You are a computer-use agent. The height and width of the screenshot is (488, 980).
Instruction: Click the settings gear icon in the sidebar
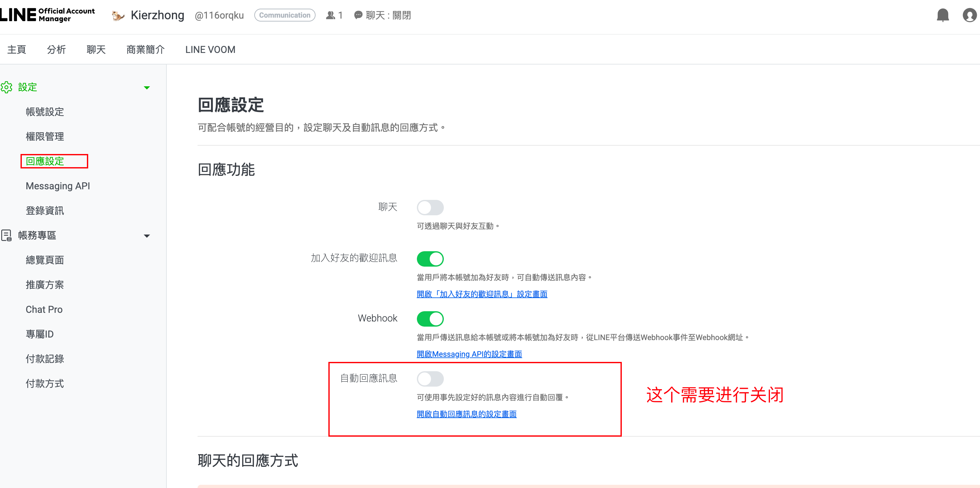pyautogui.click(x=6, y=87)
